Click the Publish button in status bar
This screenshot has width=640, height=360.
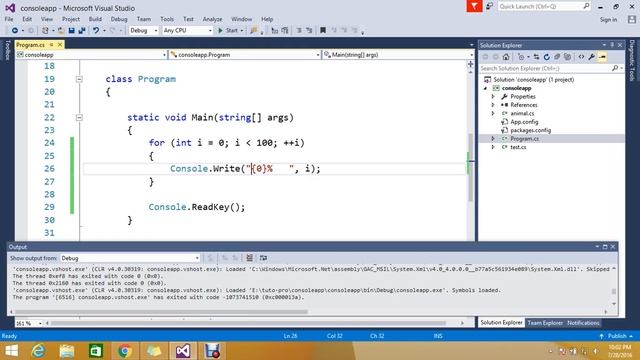617,336
